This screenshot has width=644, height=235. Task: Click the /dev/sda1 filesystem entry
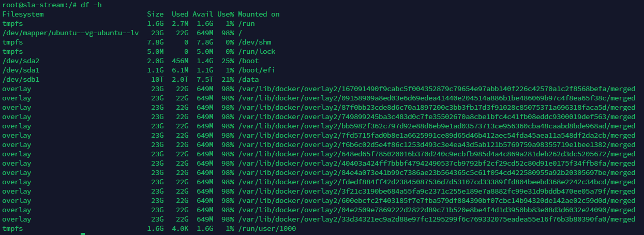(x=19, y=70)
